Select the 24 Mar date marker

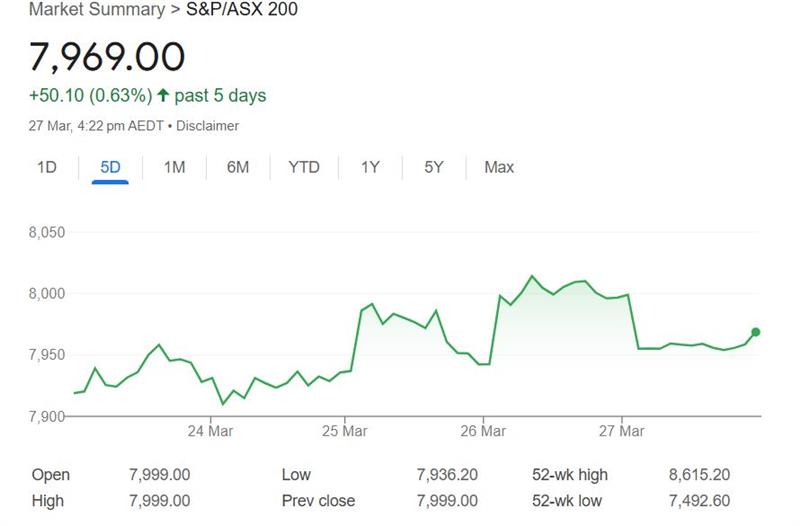(210, 431)
